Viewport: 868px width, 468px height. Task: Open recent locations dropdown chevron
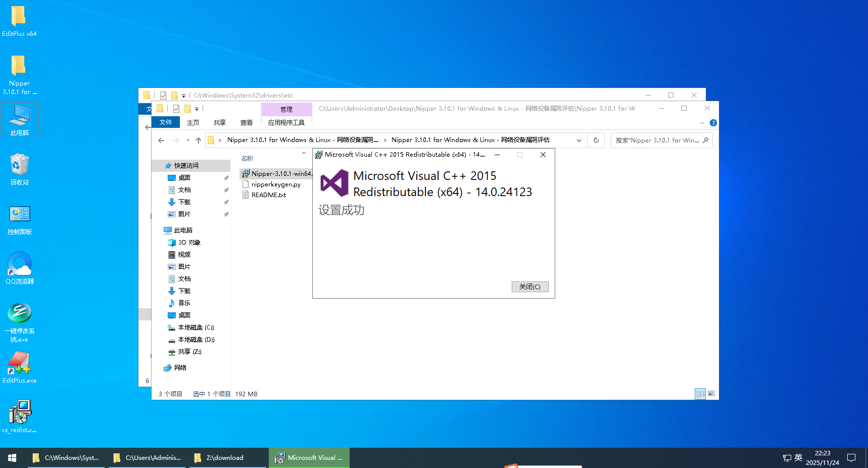click(188, 140)
